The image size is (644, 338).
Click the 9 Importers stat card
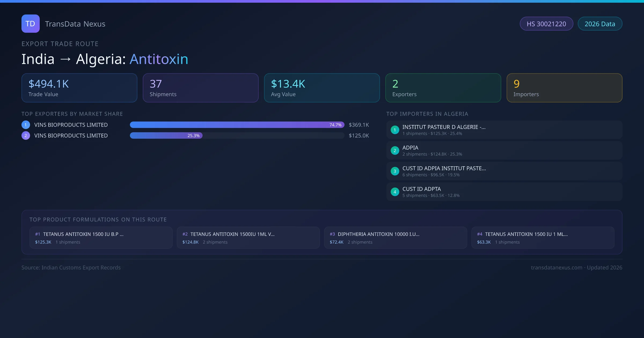(564, 88)
